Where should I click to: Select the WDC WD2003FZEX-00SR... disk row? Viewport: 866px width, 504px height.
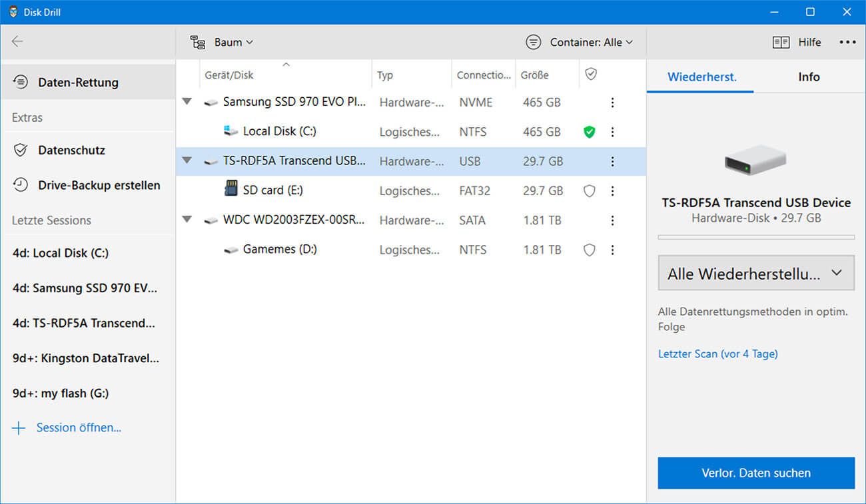click(x=411, y=220)
